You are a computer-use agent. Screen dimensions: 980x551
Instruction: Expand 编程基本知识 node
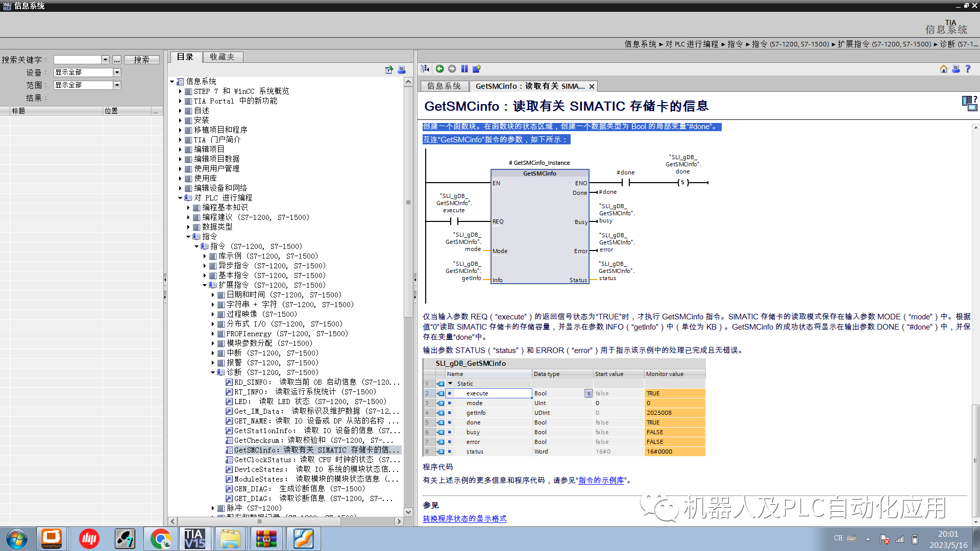(188, 208)
